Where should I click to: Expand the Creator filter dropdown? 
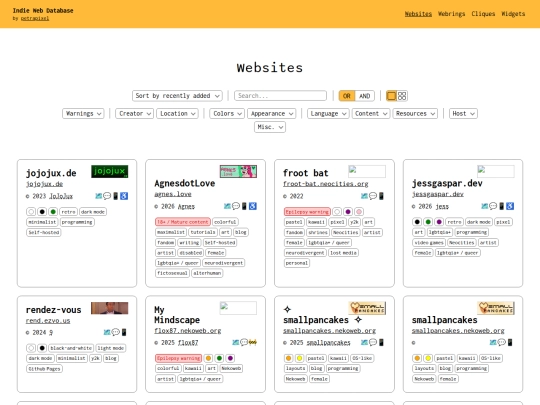[x=134, y=114]
